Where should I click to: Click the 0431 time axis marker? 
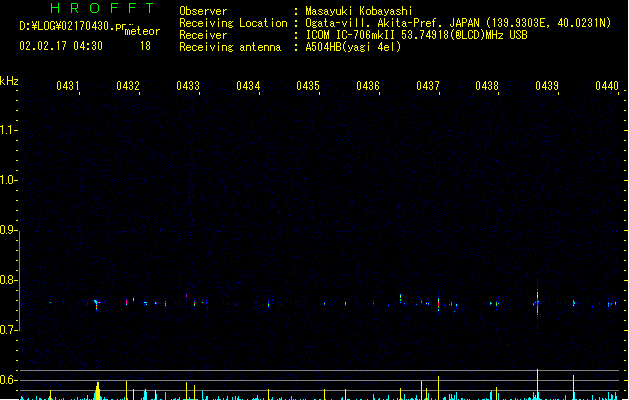68,86
